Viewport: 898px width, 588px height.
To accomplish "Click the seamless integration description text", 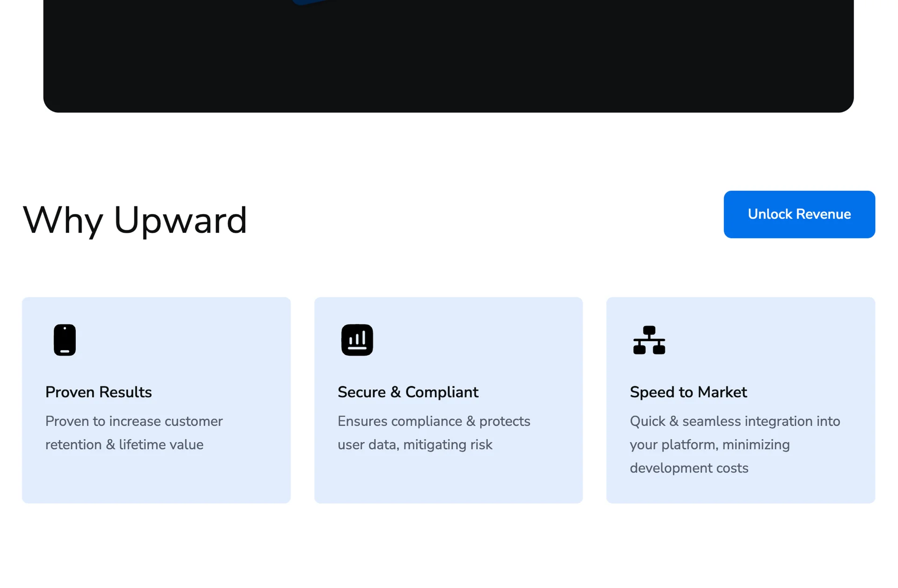I will 735,445.
